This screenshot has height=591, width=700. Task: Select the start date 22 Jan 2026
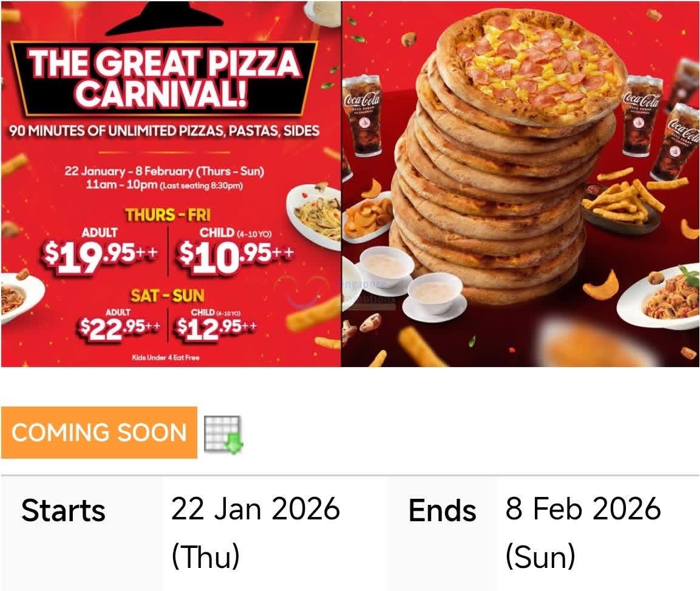point(256,532)
